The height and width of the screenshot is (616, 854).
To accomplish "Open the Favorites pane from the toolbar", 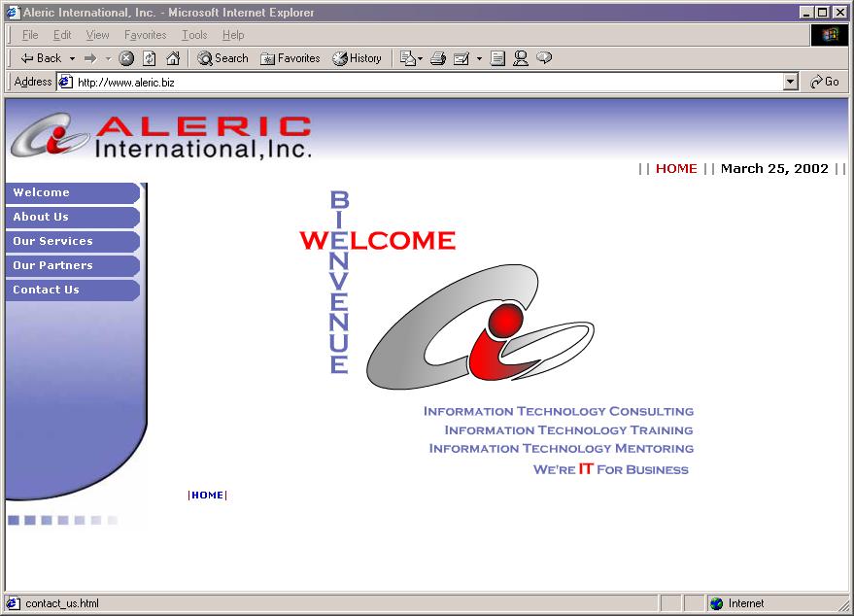I will (x=290, y=58).
